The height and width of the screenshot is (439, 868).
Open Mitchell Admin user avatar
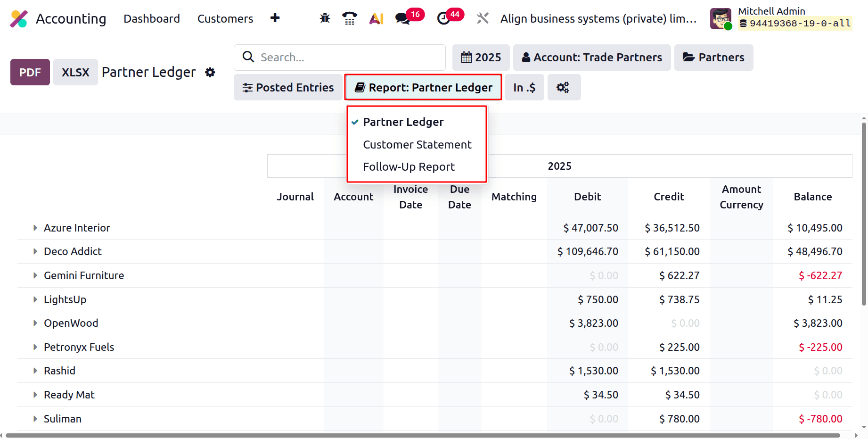(721, 19)
